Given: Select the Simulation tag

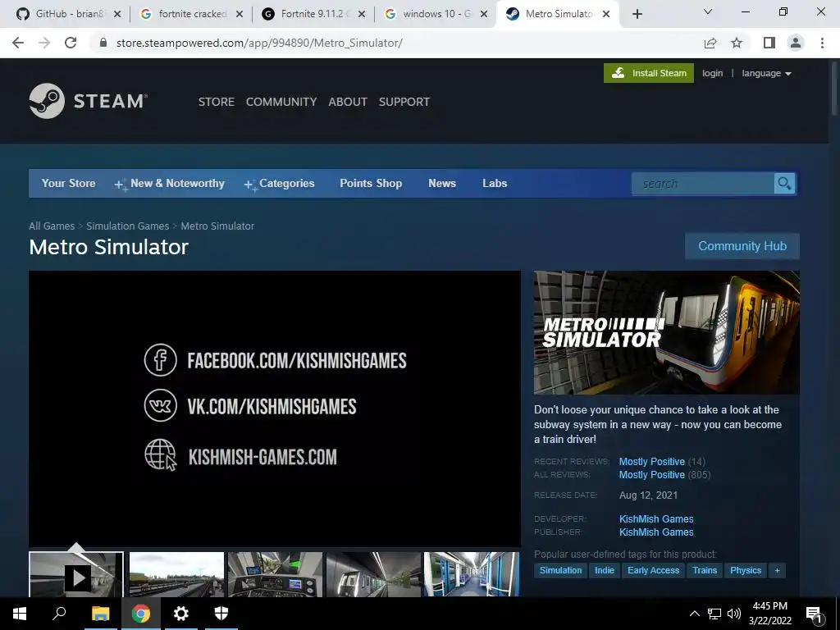Looking at the screenshot, I should pos(560,571).
